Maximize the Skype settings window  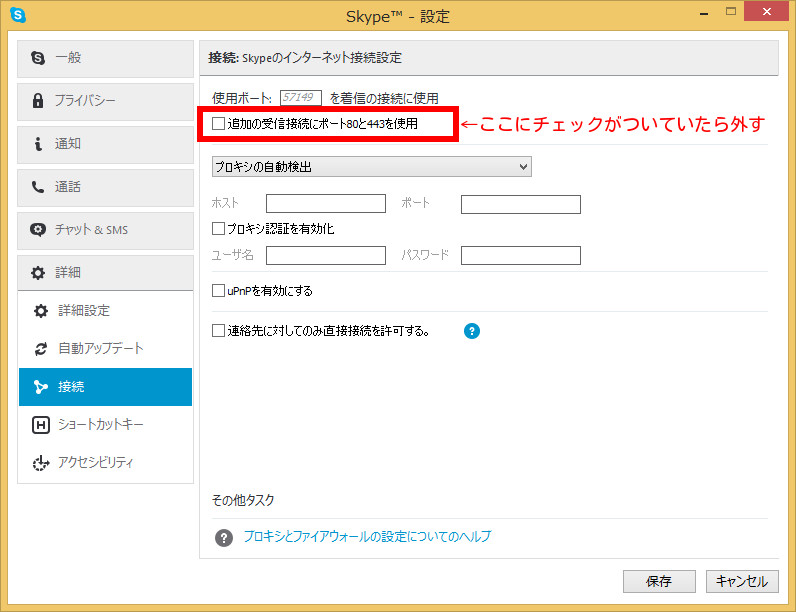(731, 11)
